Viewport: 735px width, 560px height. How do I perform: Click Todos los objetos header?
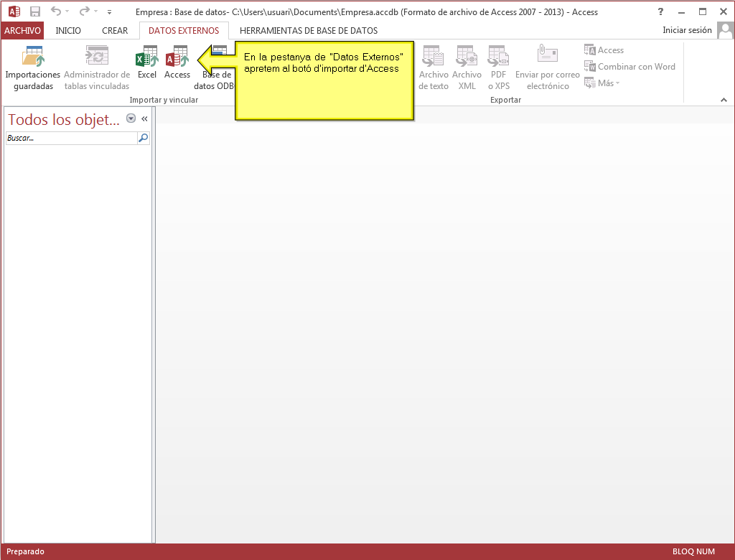click(64, 119)
